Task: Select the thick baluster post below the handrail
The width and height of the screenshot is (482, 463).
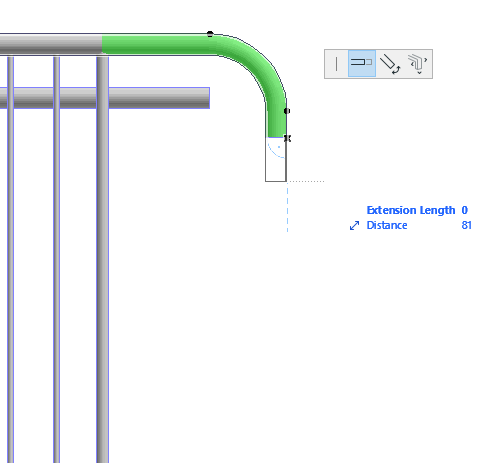Action: click(102, 259)
